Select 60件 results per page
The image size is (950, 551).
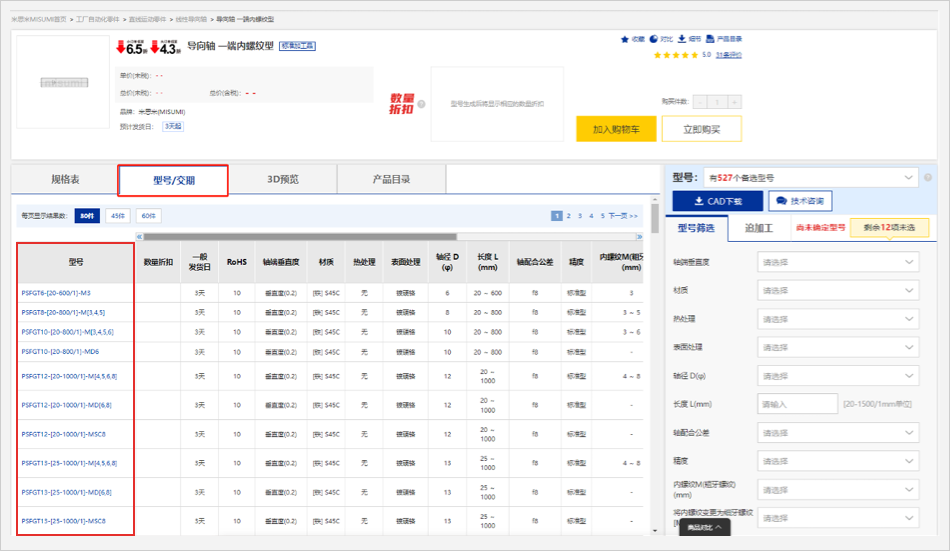coord(148,215)
